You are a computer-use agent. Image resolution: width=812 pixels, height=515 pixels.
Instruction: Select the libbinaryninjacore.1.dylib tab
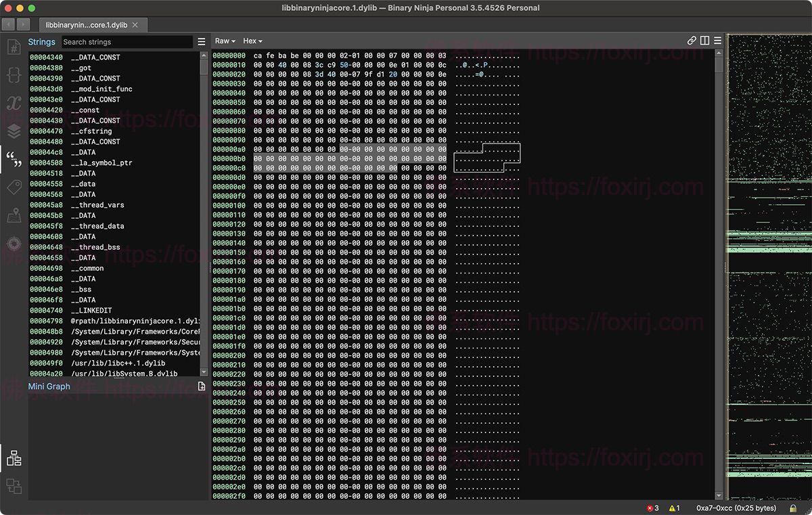point(86,25)
